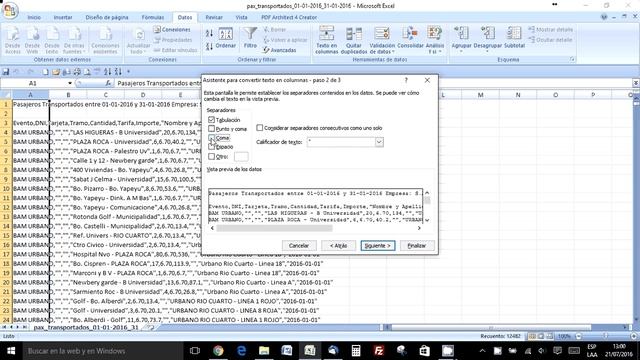Uncheck the Tabulación separator checkbox
This screenshot has width=640, height=360.
211,120
